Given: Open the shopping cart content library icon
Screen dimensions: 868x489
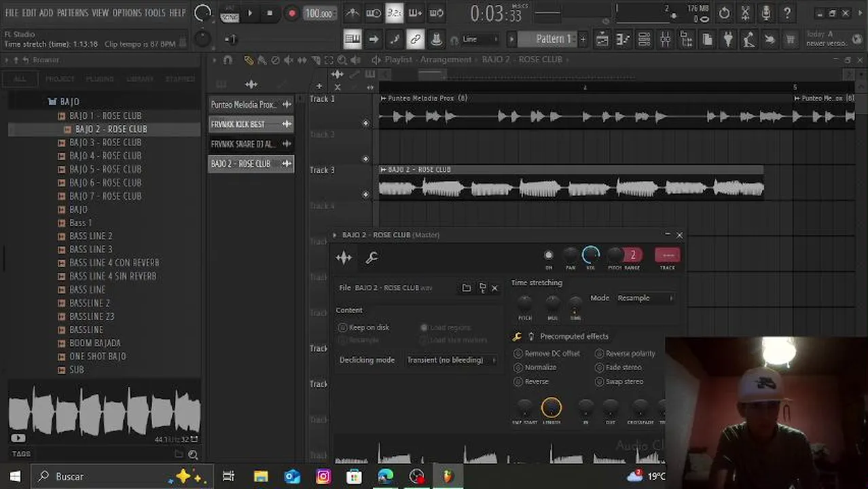Looking at the screenshot, I should pyautogui.click(x=790, y=39).
